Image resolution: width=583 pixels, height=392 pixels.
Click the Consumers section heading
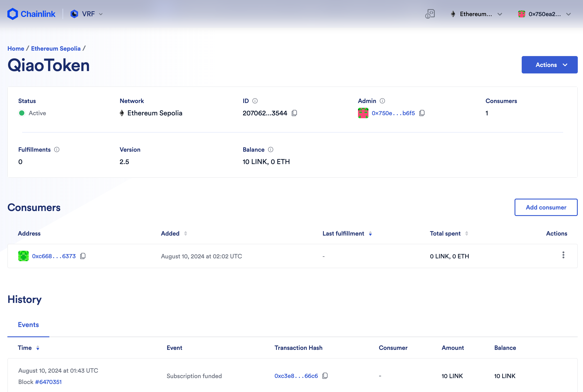[x=34, y=208]
